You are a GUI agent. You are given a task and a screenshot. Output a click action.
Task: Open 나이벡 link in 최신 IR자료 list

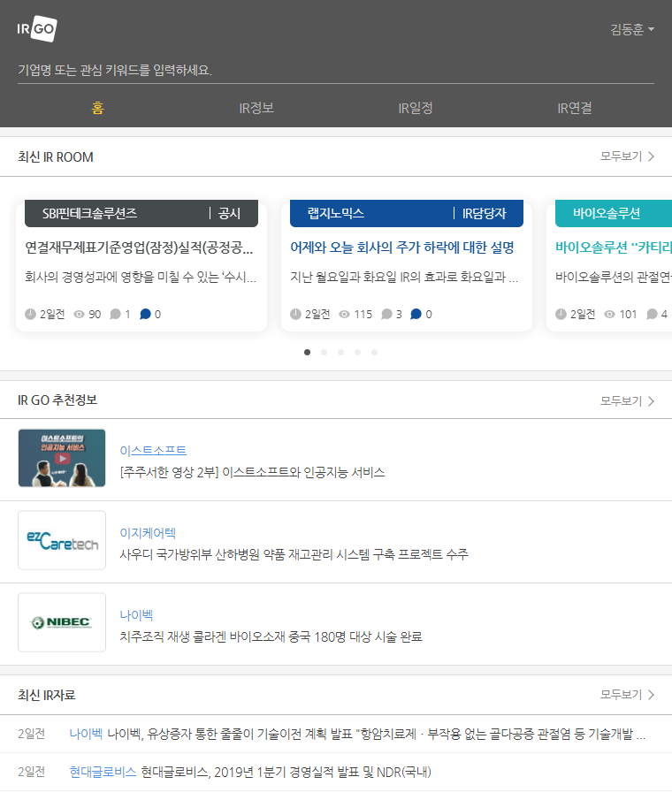(86, 735)
